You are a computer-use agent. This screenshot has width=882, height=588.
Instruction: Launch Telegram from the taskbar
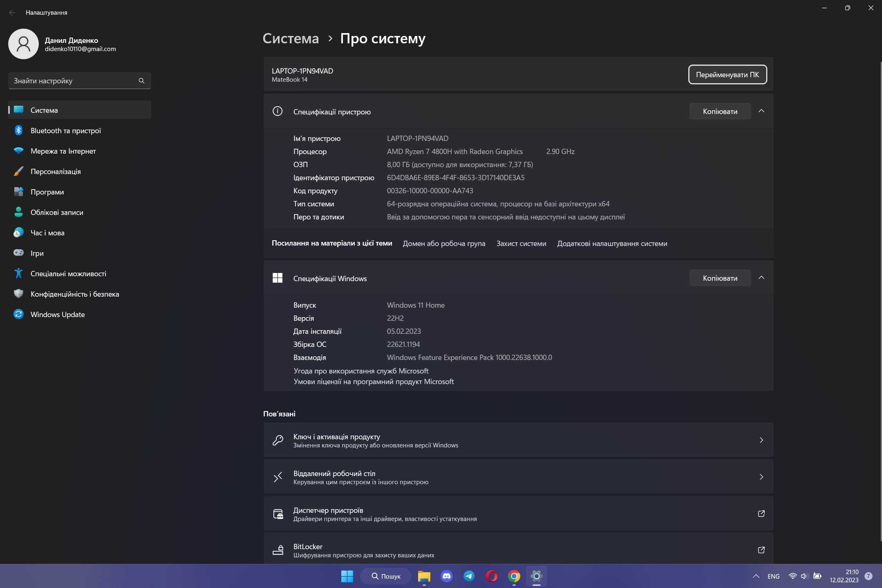(469, 576)
